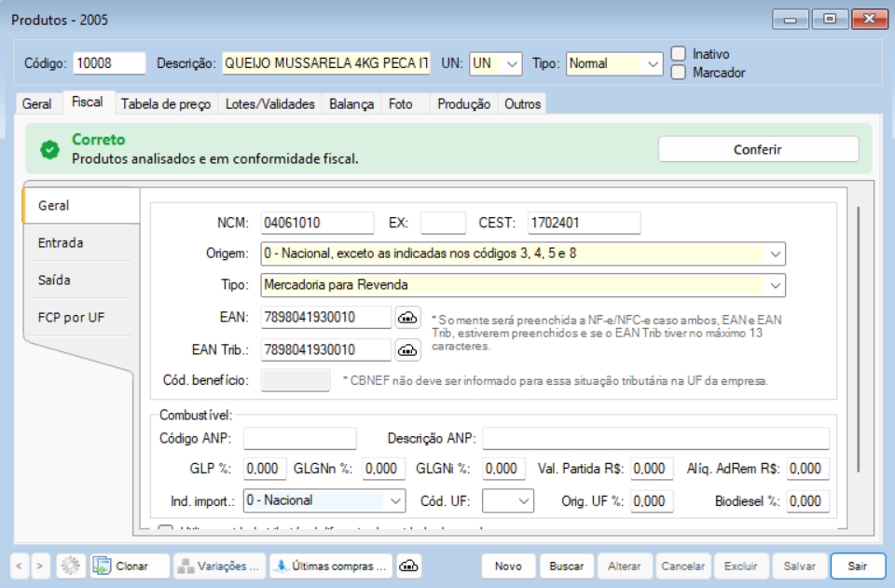895x588 pixels.
Task: Click the Salvar button
Action: click(799, 566)
